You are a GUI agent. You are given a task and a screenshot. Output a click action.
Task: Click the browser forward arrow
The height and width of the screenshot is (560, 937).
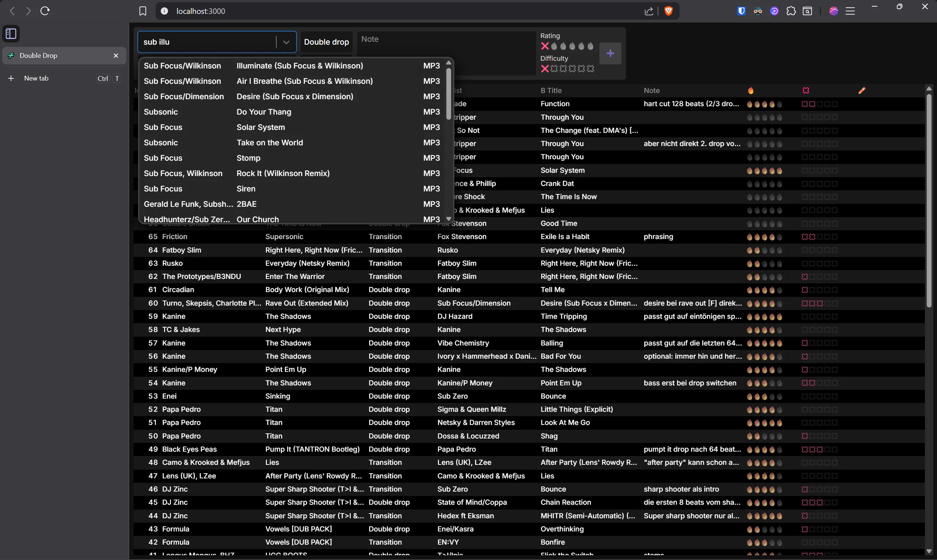pyautogui.click(x=28, y=11)
